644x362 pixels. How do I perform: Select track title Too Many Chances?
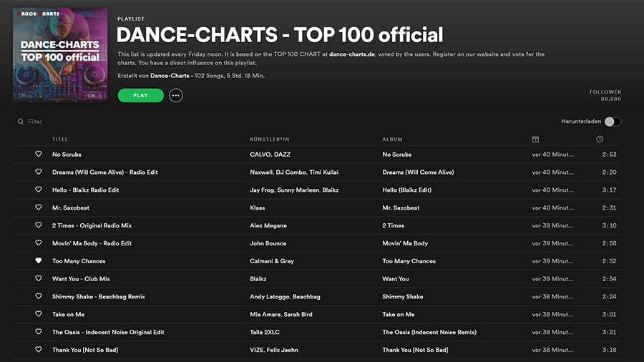click(79, 261)
